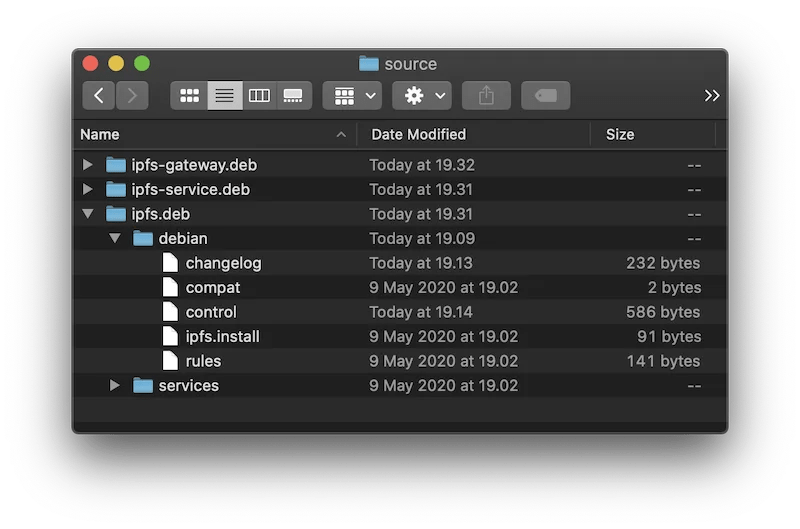Viewport: 800px width, 529px height.
Task: Select the ipfs-gateway.deb name text
Action: click(x=194, y=165)
